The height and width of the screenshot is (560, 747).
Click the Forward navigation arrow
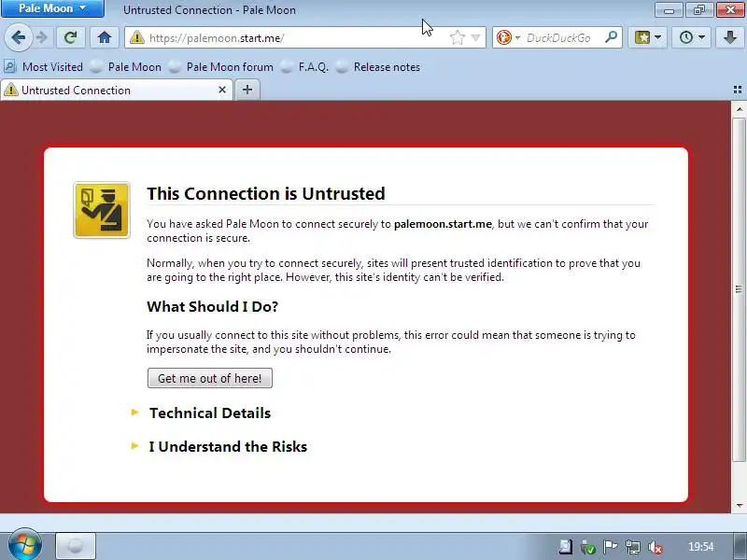pyautogui.click(x=42, y=37)
